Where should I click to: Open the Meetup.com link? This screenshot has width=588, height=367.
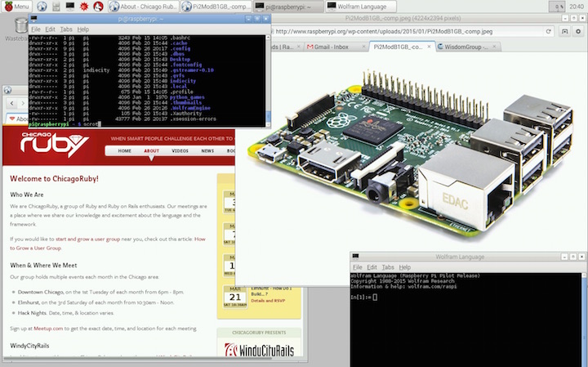tap(48, 329)
